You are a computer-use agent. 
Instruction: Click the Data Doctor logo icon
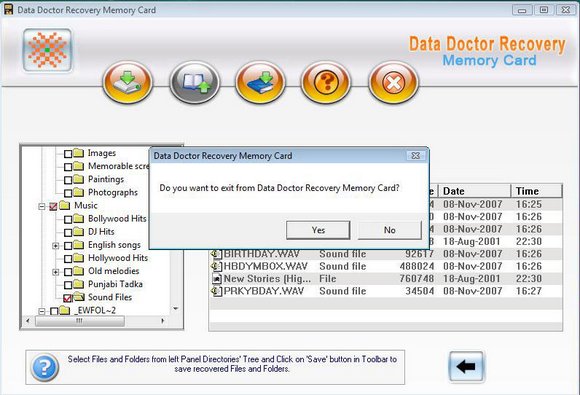(47, 50)
